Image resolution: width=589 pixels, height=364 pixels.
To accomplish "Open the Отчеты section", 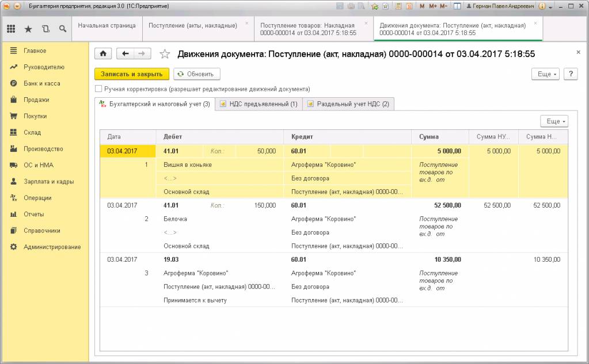I will coord(34,214).
